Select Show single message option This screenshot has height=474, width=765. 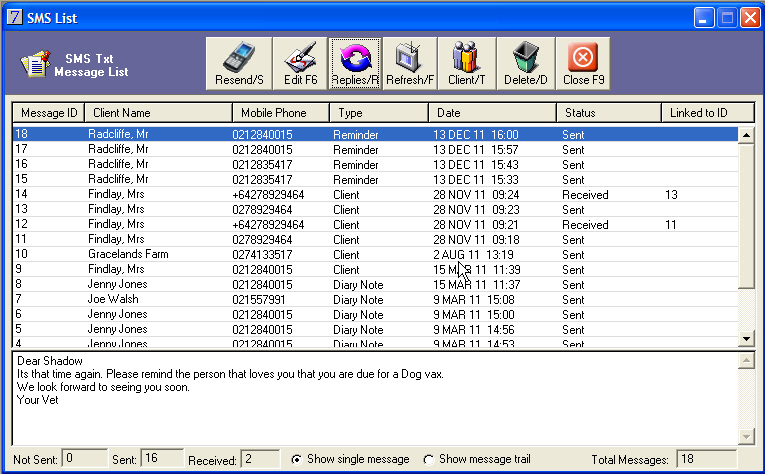pyautogui.click(x=350, y=459)
